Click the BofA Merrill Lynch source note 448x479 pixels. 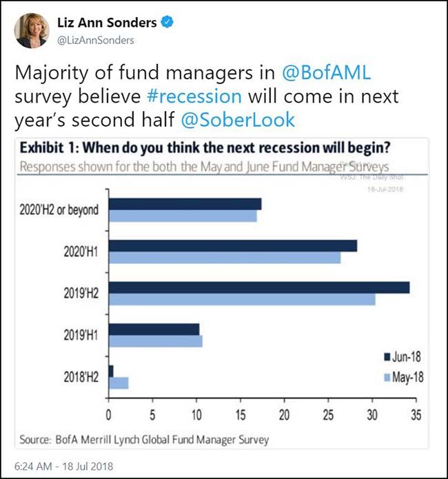[143, 439]
